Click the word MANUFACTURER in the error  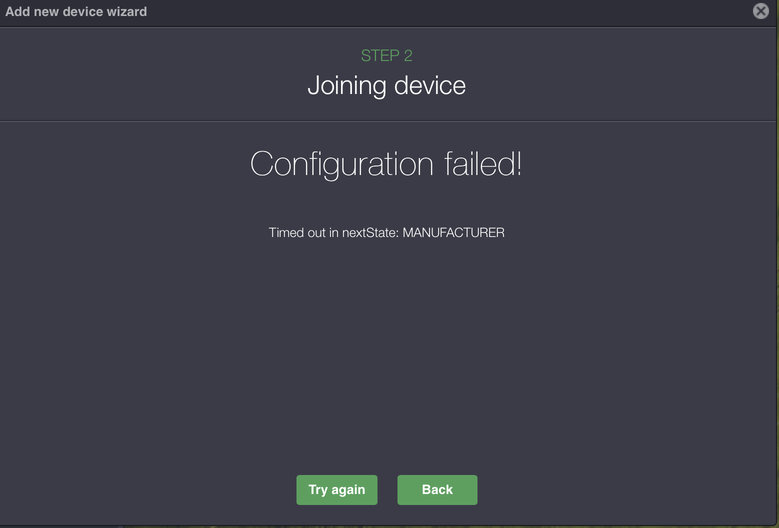pos(453,233)
